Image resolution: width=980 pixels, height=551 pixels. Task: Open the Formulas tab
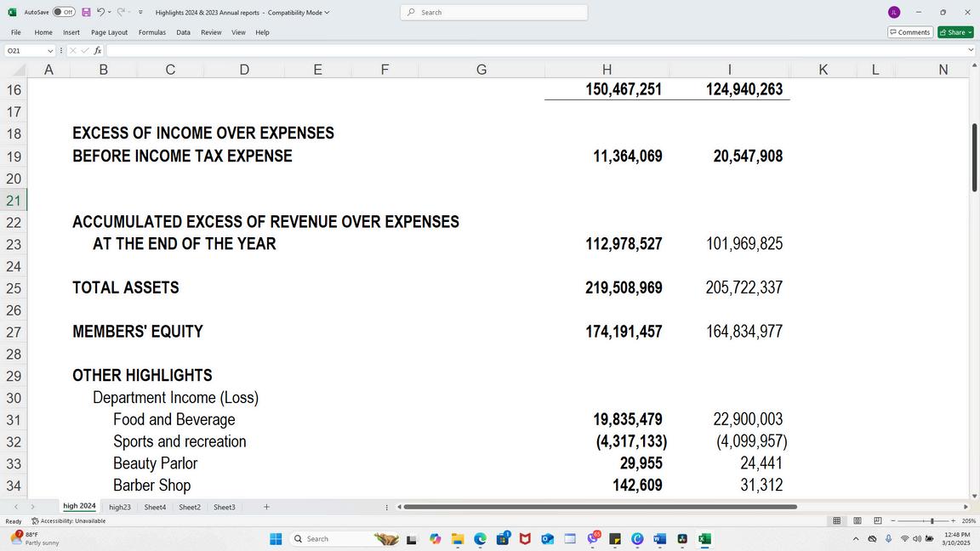click(152, 32)
